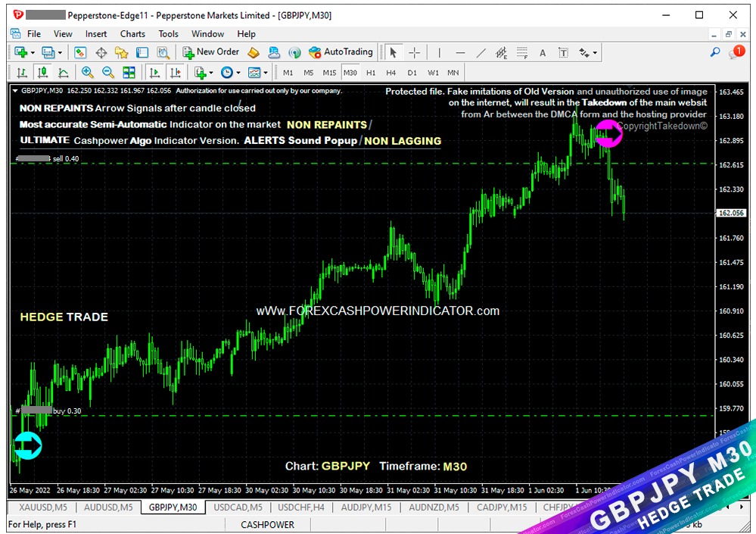This screenshot has height=534, width=756.
Task: Open the Tools menu
Action: (x=168, y=34)
